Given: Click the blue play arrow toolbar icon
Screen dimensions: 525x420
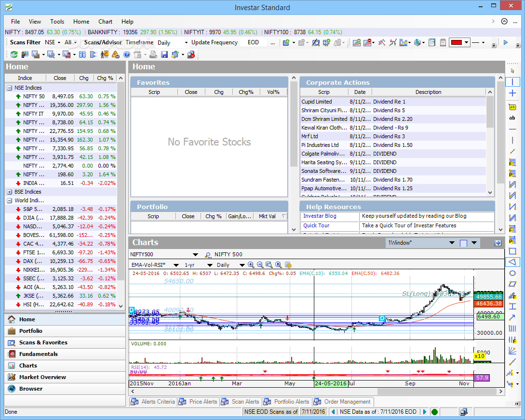Looking at the screenshot, I should click(x=506, y=42).
